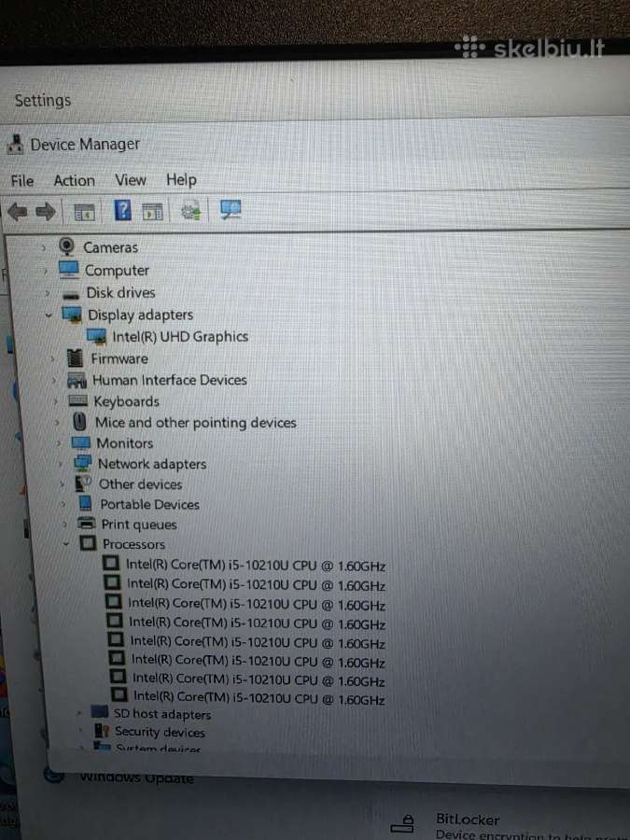630x840 pixels.
Task: Expand the Other devices category
Action: click(62, 484)
